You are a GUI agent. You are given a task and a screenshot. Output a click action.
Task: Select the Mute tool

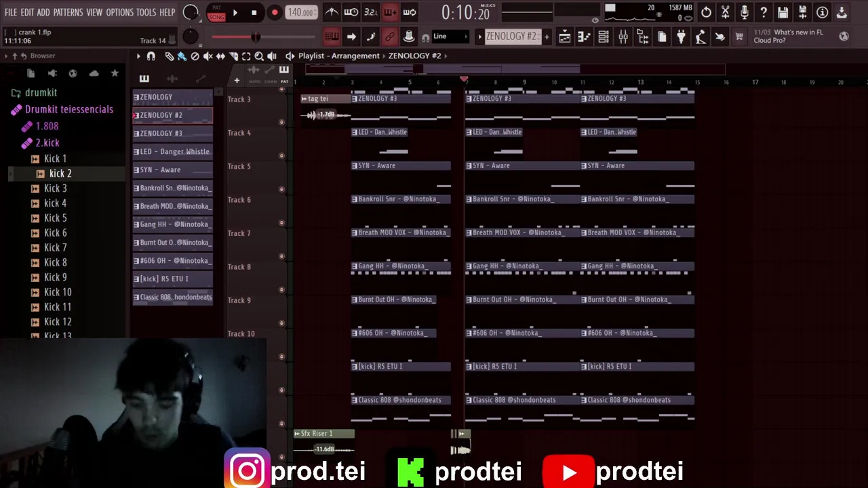(x=208, y=56)
